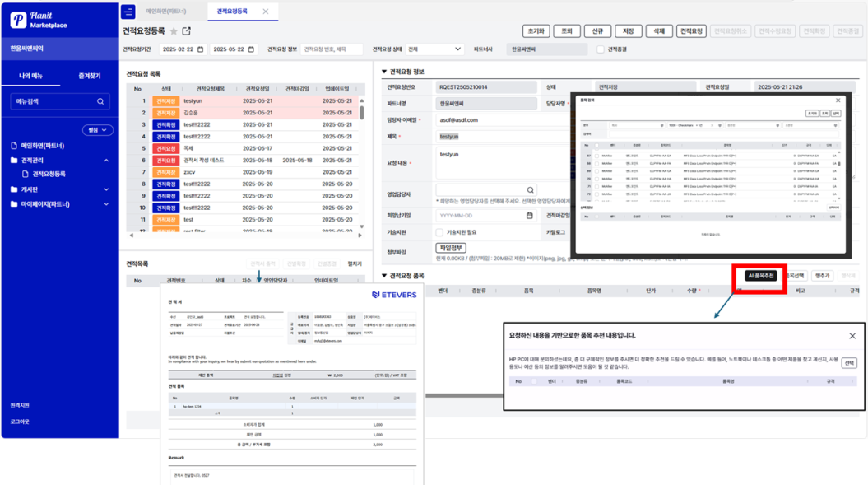Collapse the 견적관리 menu group
This screenshot has height=485, width=868.
[106, 161]
